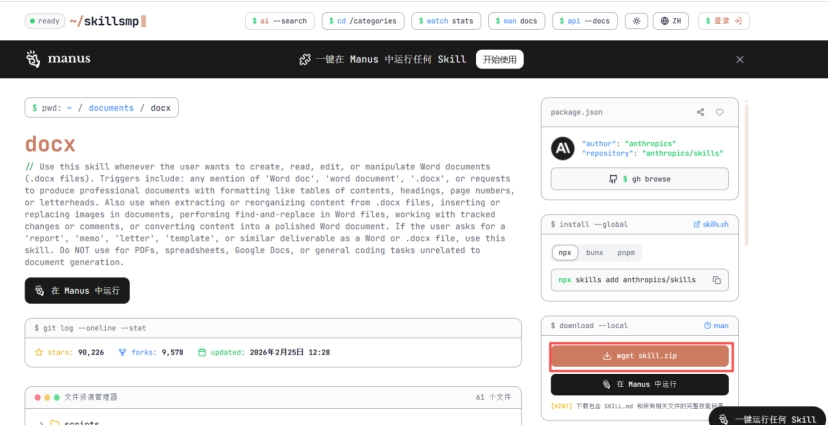
Task: Click the wget skill.zip download button
Action: pos(640,356)
